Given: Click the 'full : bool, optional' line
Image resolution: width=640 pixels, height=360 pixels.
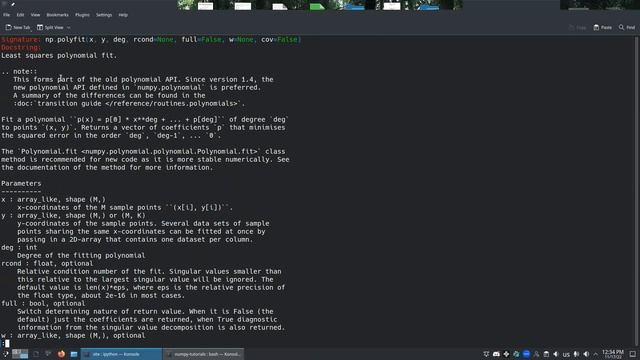Looking at the screenshot, I should pyautogui.click(x=43, y=303).
